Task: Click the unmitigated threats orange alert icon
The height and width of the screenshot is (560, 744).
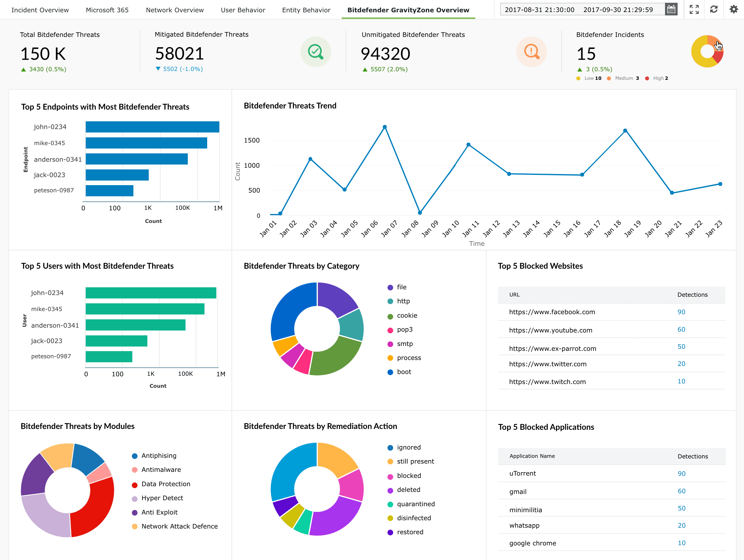Action: pos(531,52)
